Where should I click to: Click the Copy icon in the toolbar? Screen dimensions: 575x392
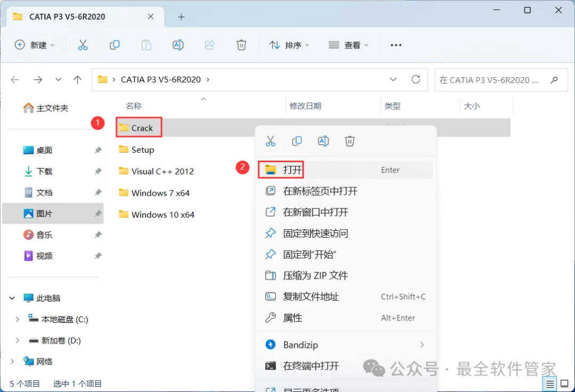114,45
